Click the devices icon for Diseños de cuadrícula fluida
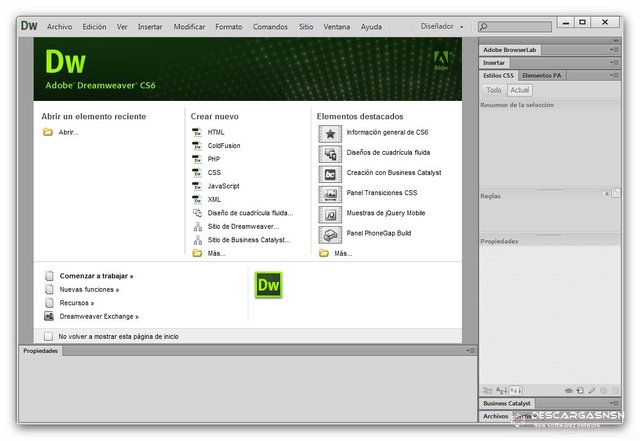 click(x=330, y=154)
